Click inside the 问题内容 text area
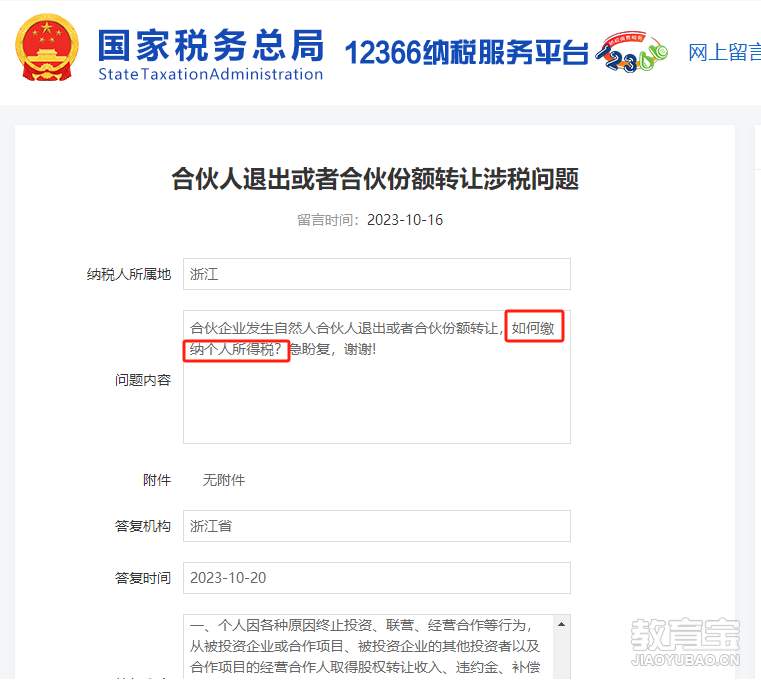This screenshot has width=761, height=689. point(377,377)
